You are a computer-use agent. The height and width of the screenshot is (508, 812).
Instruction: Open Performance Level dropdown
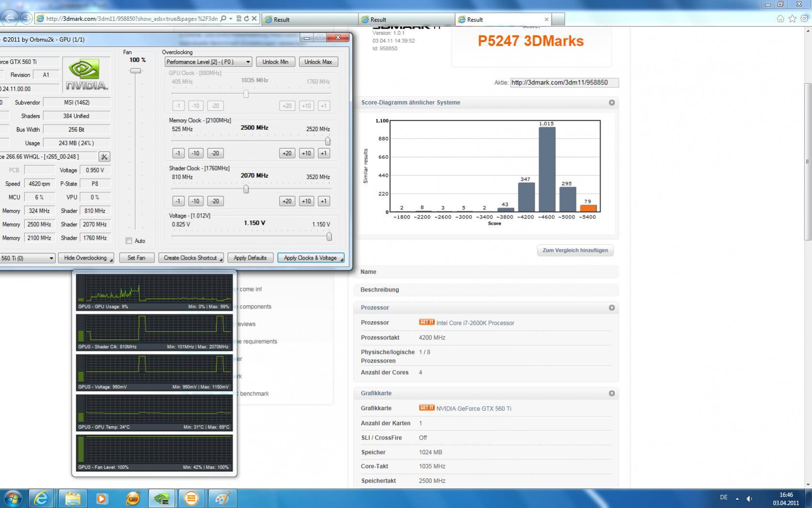tap(208, 62)
